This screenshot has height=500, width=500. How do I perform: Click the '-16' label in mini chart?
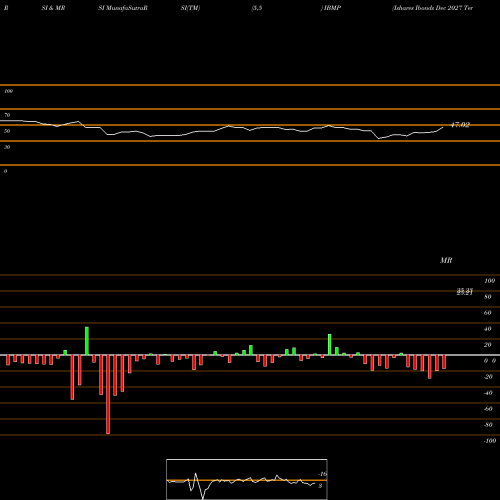[x=323, y=474]
